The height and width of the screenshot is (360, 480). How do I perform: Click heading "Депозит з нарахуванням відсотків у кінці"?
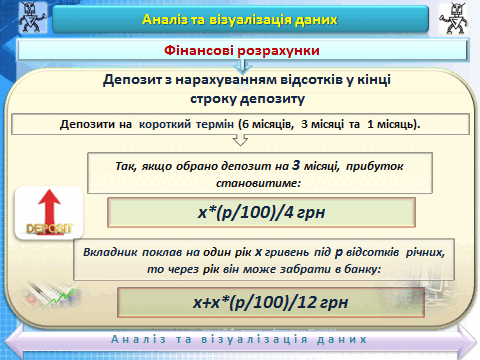pyautogui.click(x=247, y=80)
